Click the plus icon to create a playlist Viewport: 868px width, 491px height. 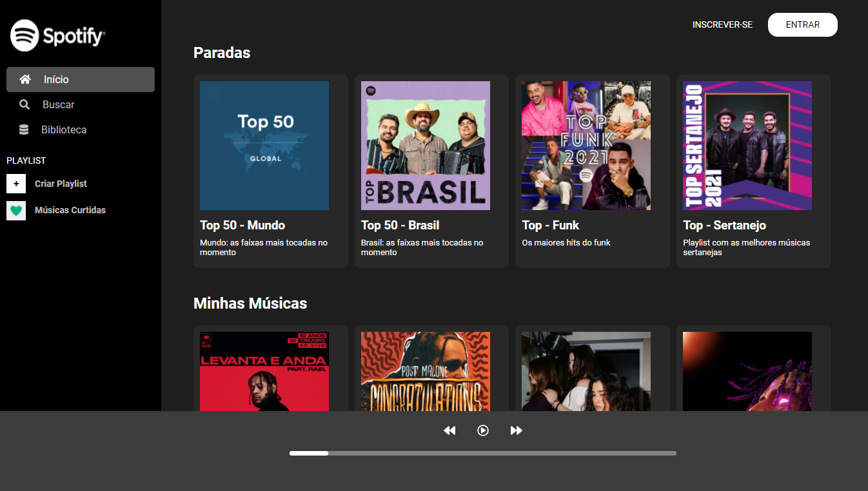[15, 184]
